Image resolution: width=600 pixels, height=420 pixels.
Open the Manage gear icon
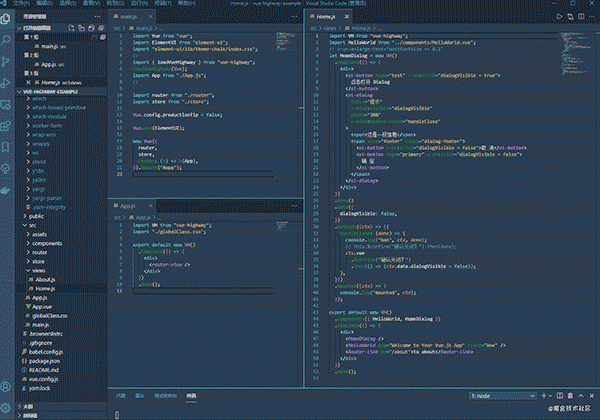(x=6, y=408)
